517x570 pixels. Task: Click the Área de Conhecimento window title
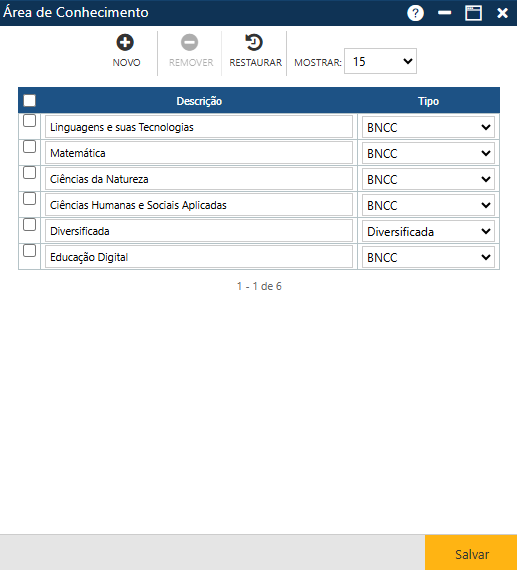[76, 13]
